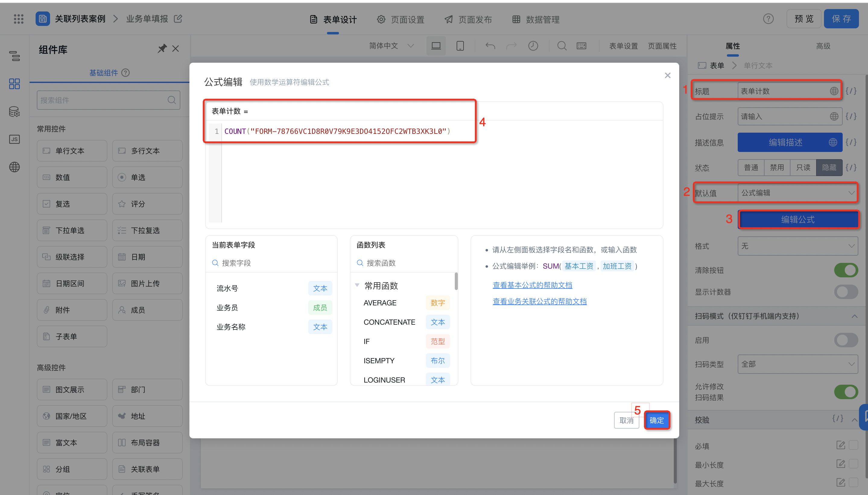
Task: Open 查看业务关联公式的帮助文档 link
Action: (540, 301)
